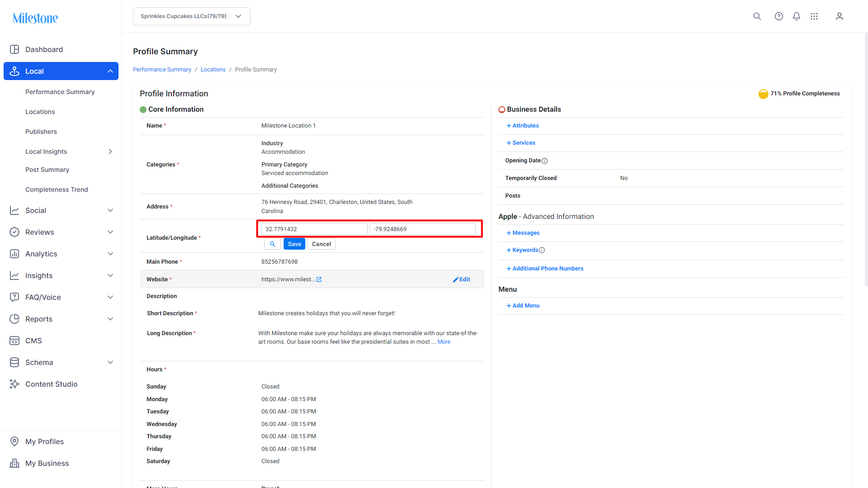This screenshot has width=868, height=488.
Task: Expand the Social menu chevron
Action: (x=110, y=210)
